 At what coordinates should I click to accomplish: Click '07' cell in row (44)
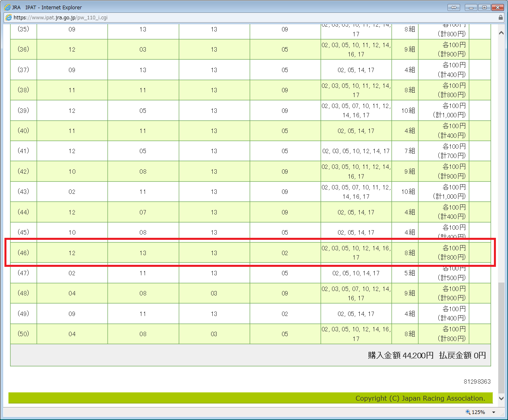click(143, 212)
